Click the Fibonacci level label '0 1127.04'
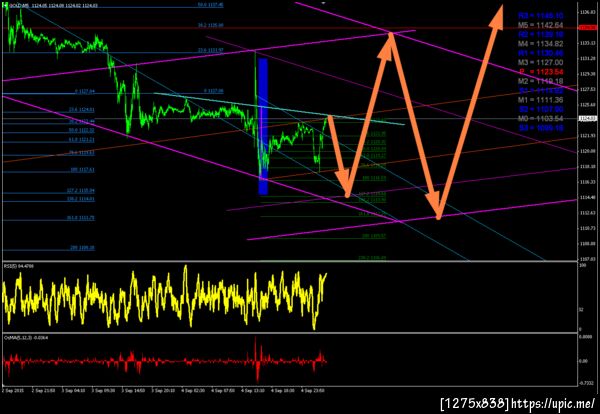The image size is (600, 414). pyautogui.click(x=85, y=91)
